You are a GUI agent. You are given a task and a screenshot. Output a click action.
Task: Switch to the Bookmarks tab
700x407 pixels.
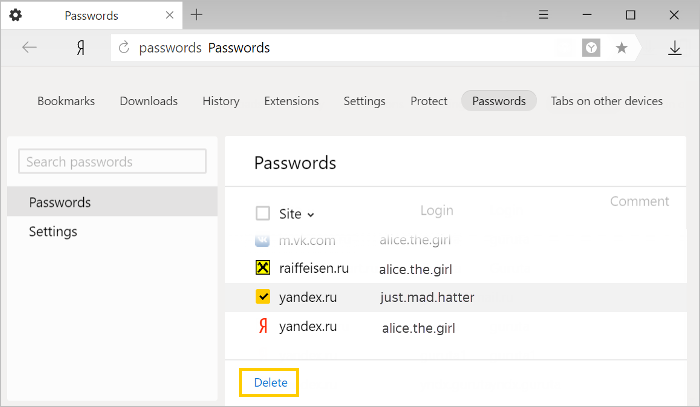coord(66,101)
